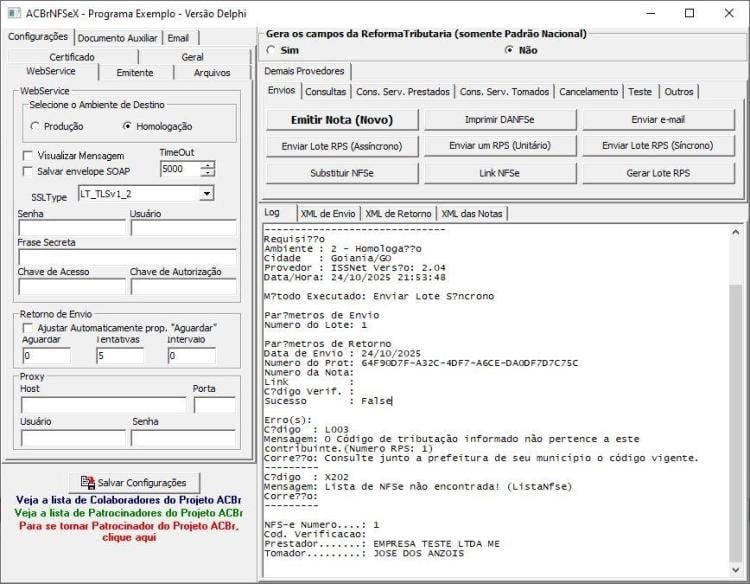
Task: Select the Log tab
Action: tap(272, 212)
